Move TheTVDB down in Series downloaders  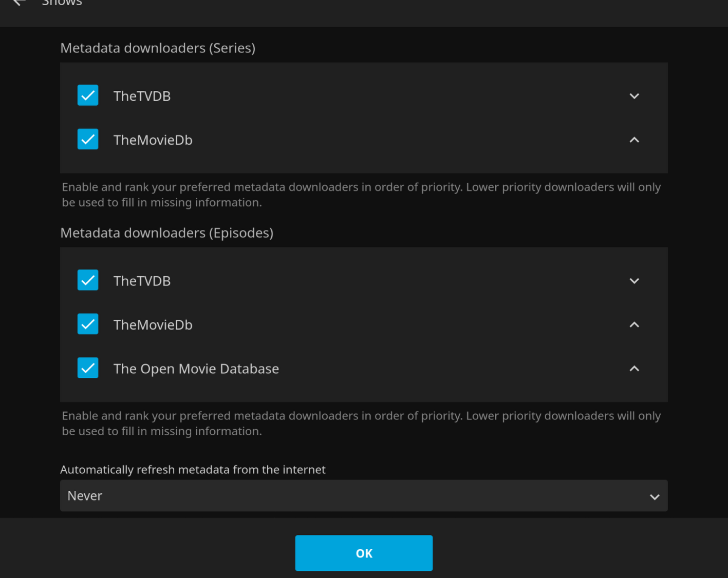pos(634,96)
